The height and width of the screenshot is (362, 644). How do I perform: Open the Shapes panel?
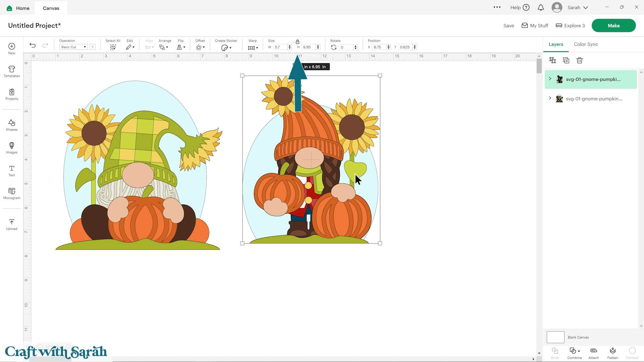11,125
